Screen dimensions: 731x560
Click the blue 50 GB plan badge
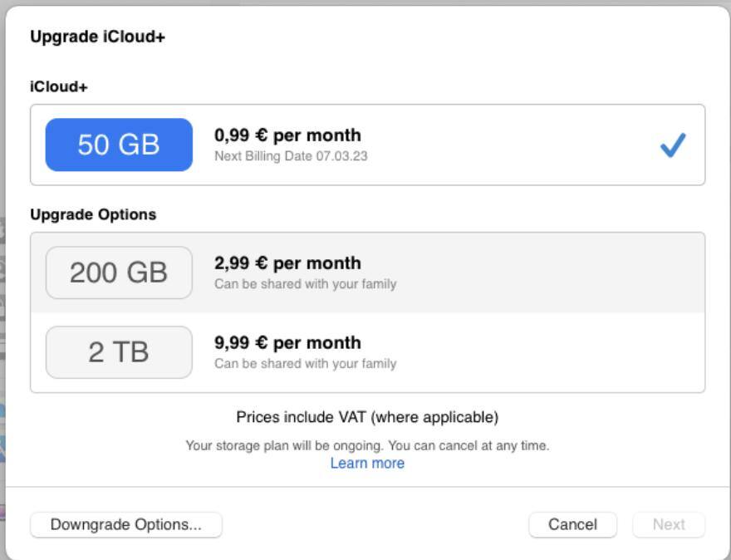tap(119, 145)
